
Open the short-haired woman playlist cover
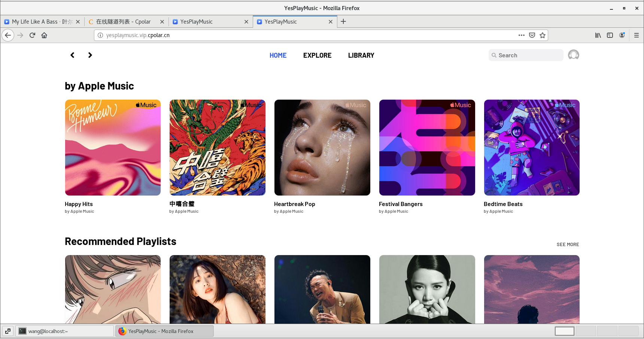218,289
